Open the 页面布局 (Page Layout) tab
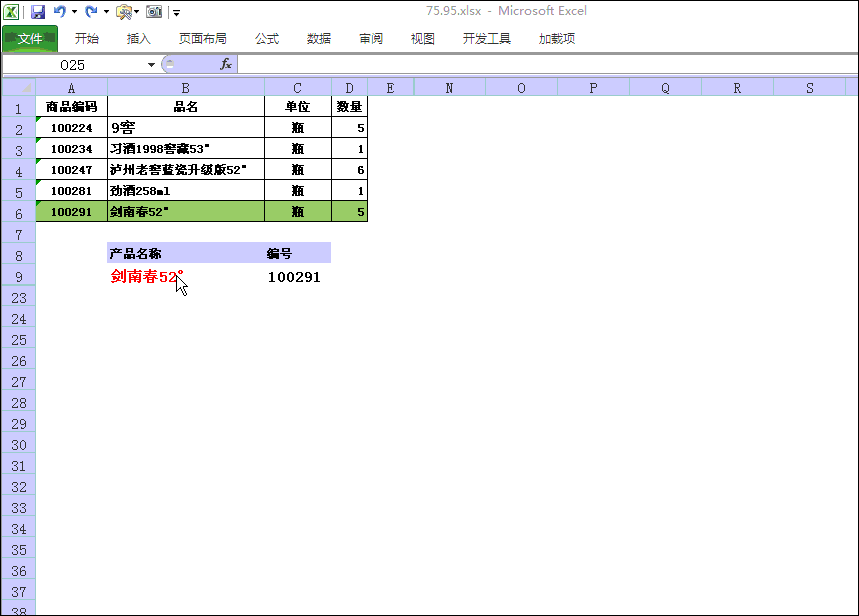 coord(203,38)
